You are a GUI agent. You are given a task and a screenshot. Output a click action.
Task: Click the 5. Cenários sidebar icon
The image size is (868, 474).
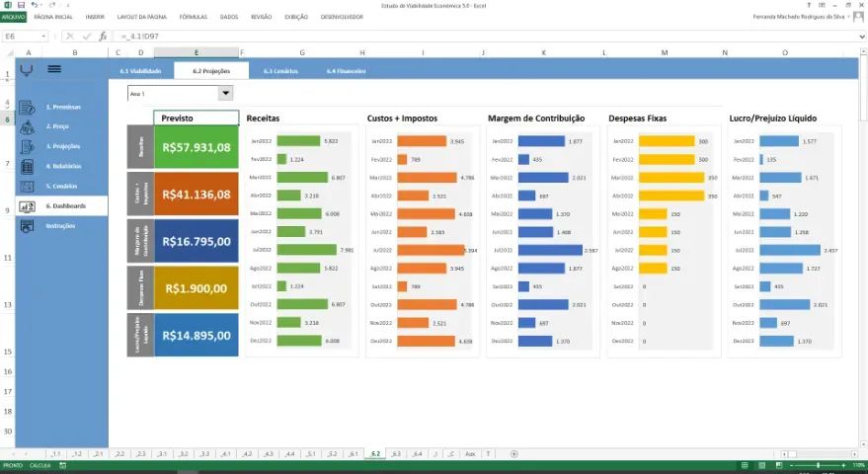pyautogui.click(x=27, y=186)
